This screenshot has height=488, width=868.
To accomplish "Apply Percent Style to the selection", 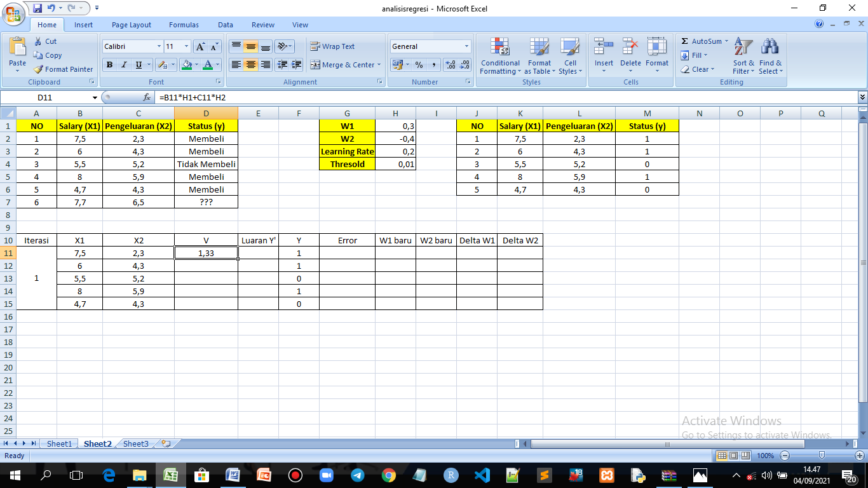I will [417, 65].
